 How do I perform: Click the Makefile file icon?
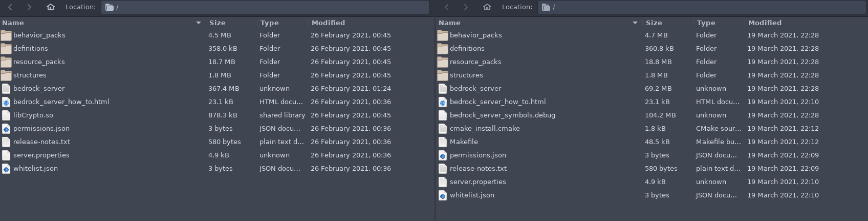tap(443, 142)
